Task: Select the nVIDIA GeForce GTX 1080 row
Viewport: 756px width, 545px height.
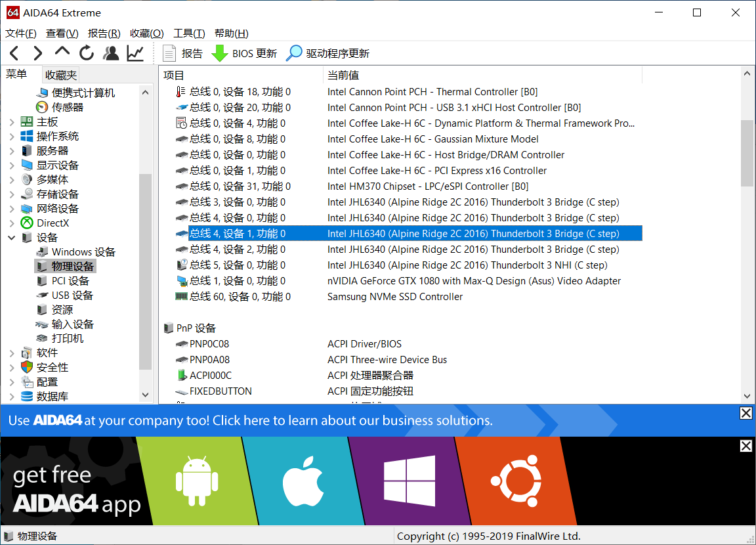Action: tap(408, 280)
